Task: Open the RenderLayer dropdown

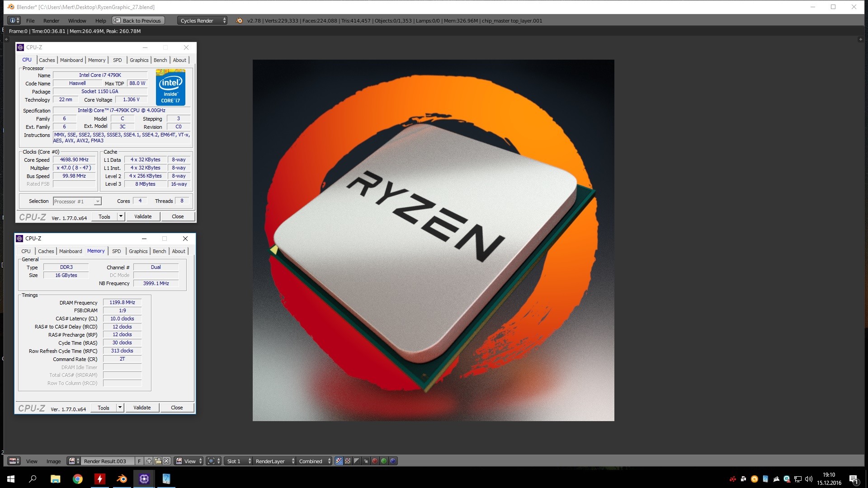Action: [274, 461]
